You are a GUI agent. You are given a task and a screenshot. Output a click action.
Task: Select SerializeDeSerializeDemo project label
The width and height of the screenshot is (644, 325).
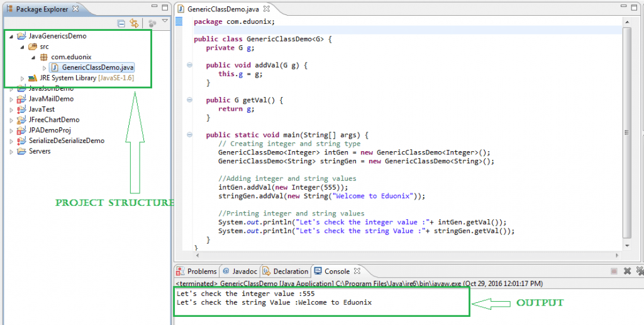point(67,140)
